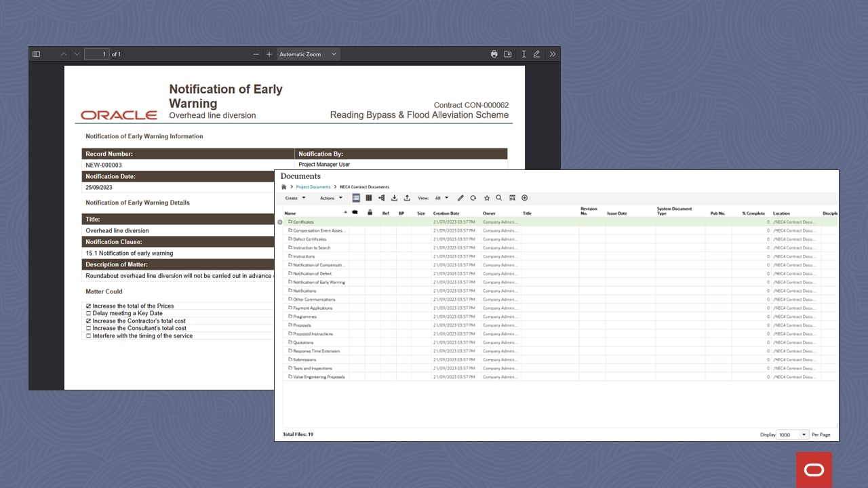Open the Certificates folder

pos(302,222)
